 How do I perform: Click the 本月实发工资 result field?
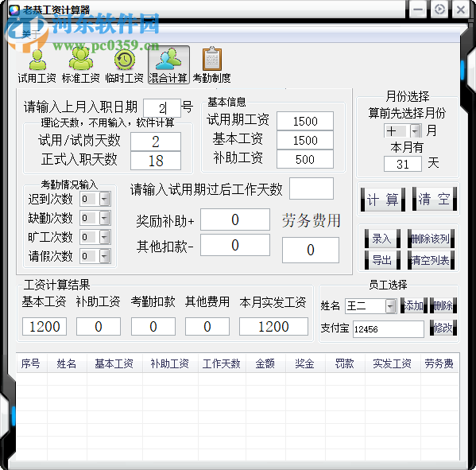coord(273,327)
